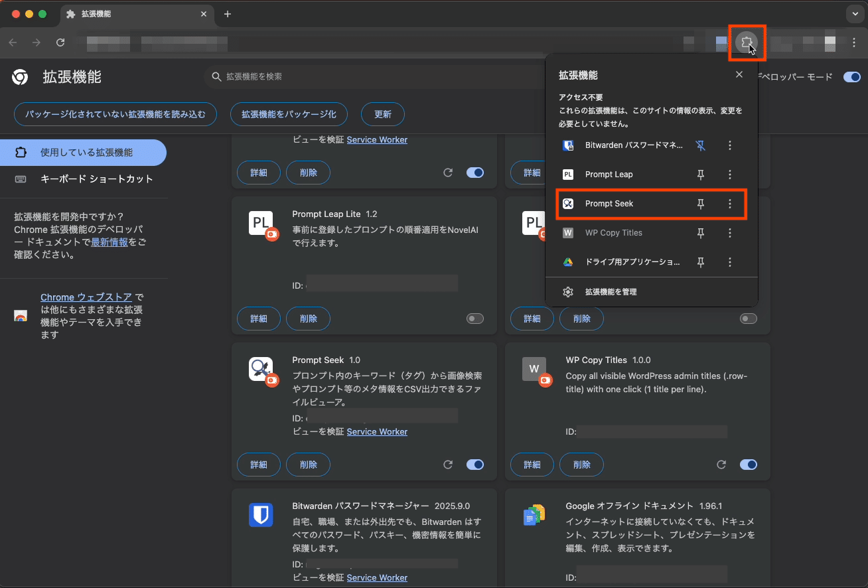Image resolution: width=868 pixels, height=588 pixels.
Task: Open Service Worker link on Prompt Seek card
Action: (377, 432)
